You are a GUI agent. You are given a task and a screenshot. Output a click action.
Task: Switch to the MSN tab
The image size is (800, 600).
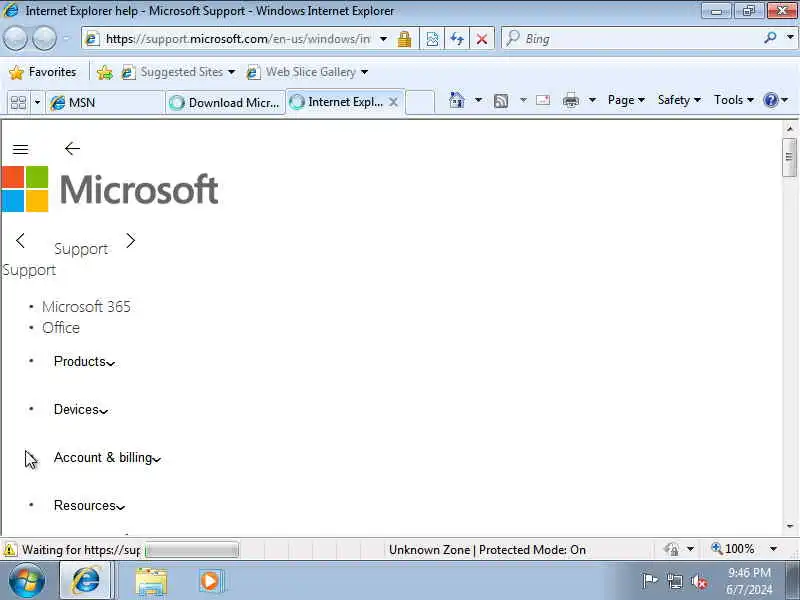click(105, 103)
